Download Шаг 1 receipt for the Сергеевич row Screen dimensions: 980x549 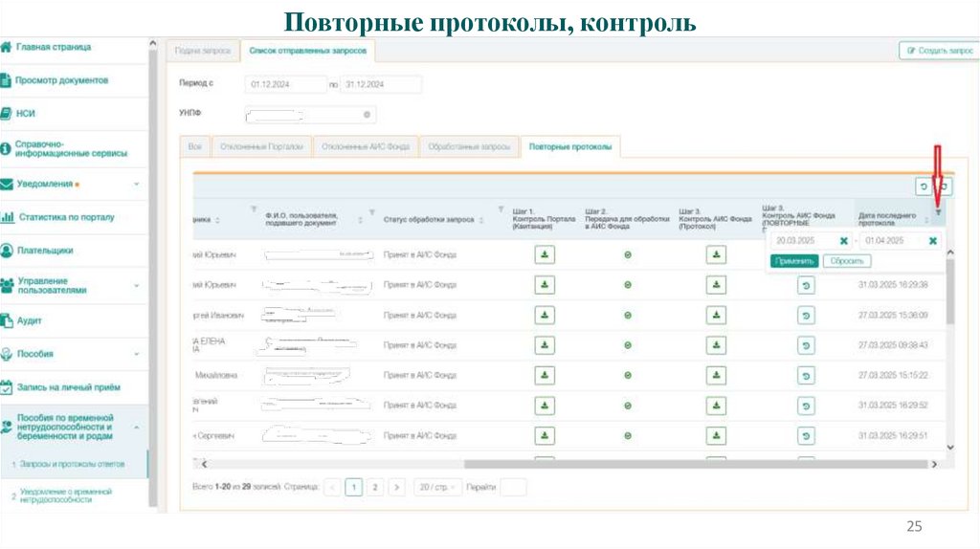pos(545,435)
